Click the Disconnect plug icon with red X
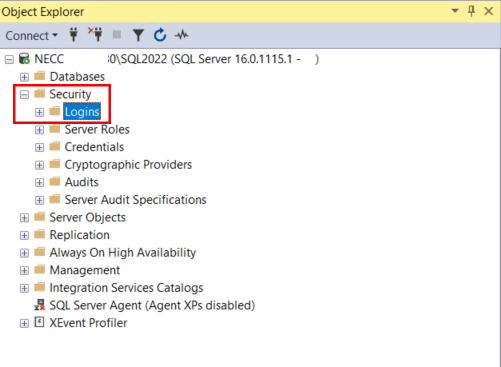Screen dimensions: 501x367 (95, 35)
